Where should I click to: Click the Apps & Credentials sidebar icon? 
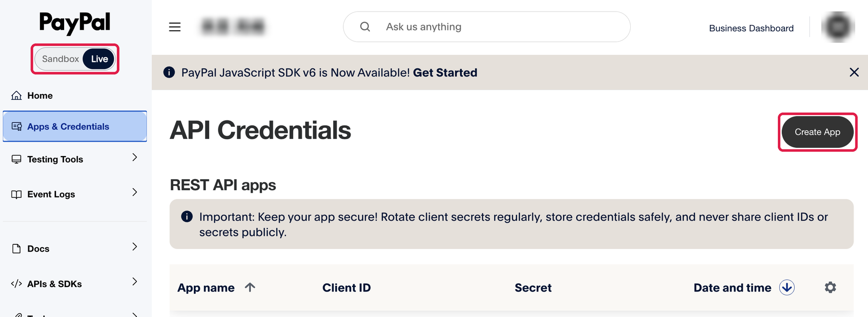(16, 126)
